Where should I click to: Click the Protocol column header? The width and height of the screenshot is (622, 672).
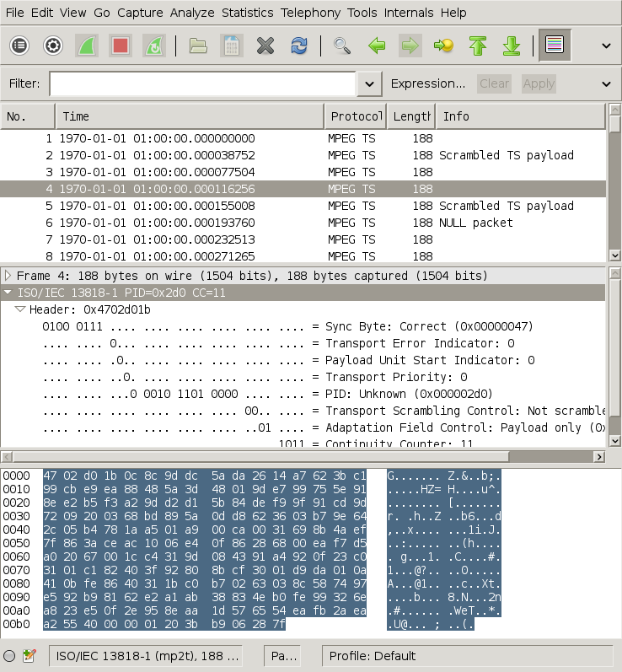(x=355, y=116)
